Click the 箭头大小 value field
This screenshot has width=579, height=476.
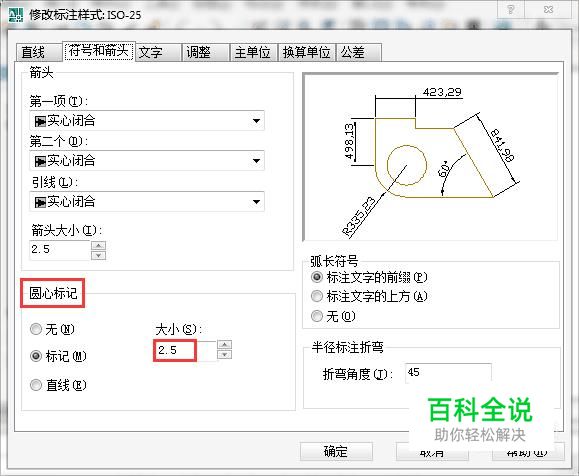click(x=60, y=250)
